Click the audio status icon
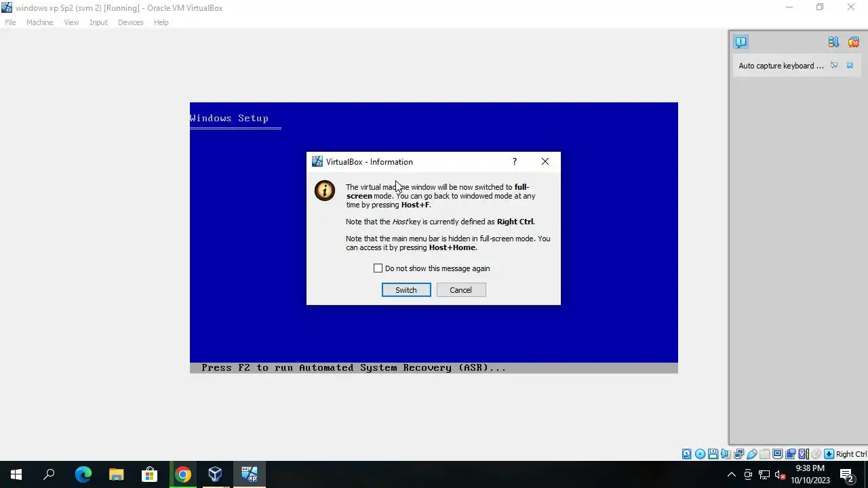Viewport: 868px width, 488px height. click(x=726, y=454)
